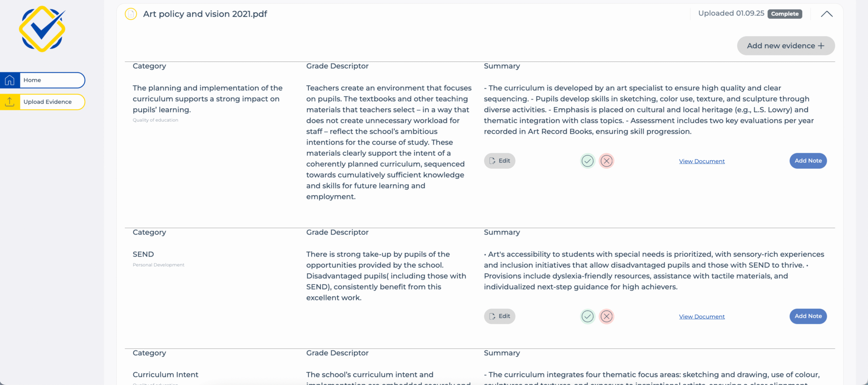Open View Document link for SEND row
Viewport: 868px width, 385px height.
702,317
